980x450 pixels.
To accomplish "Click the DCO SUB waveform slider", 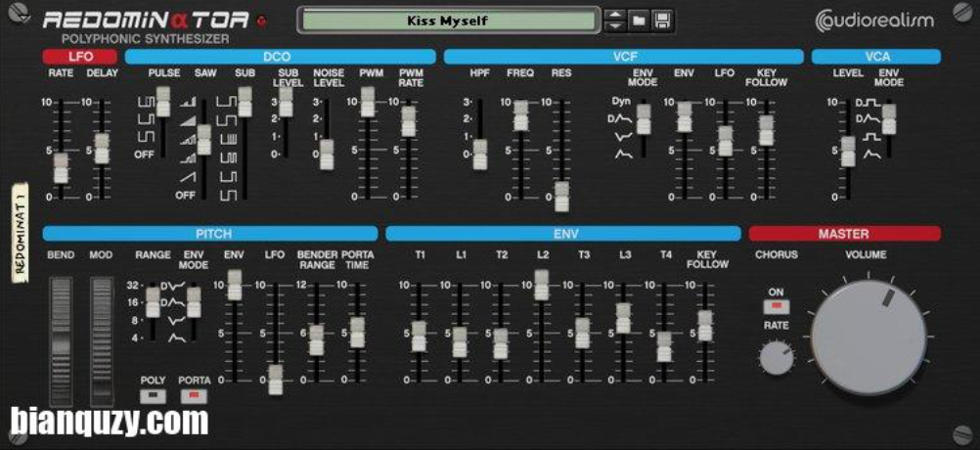I will click(x=245, y=102).
